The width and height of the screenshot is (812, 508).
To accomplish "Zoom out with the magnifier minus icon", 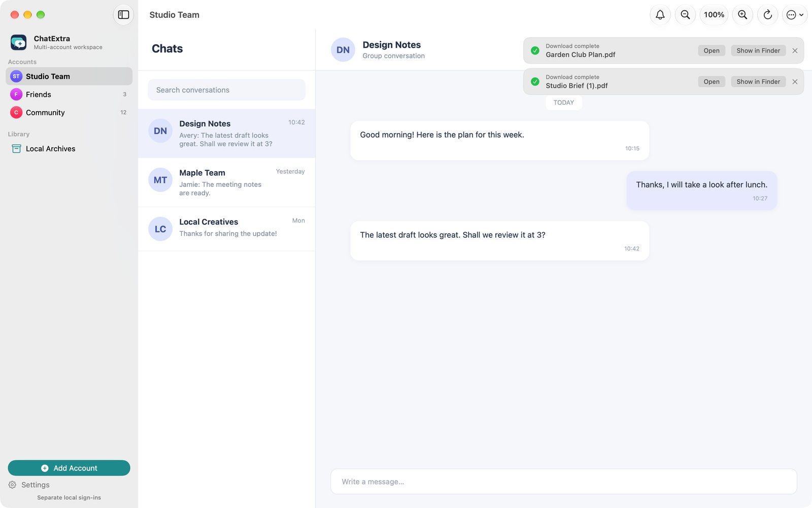I will pyautogui.click(x=685, y=15).
